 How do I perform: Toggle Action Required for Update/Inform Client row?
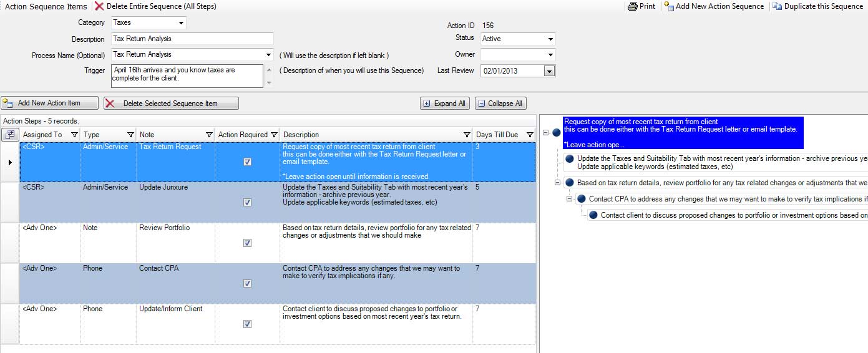coord(247,324)
